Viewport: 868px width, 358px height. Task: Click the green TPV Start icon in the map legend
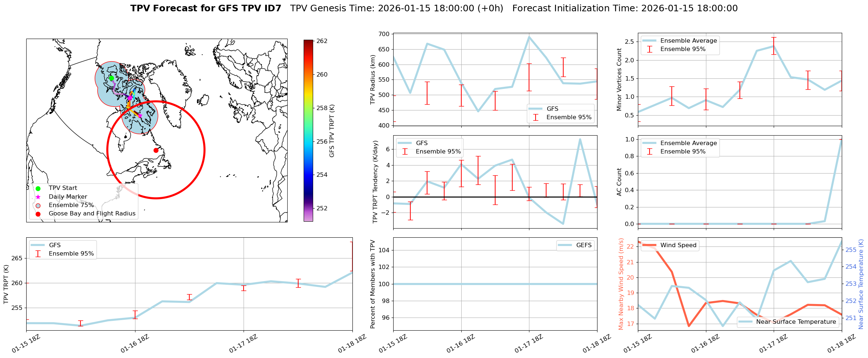(38, 188)
